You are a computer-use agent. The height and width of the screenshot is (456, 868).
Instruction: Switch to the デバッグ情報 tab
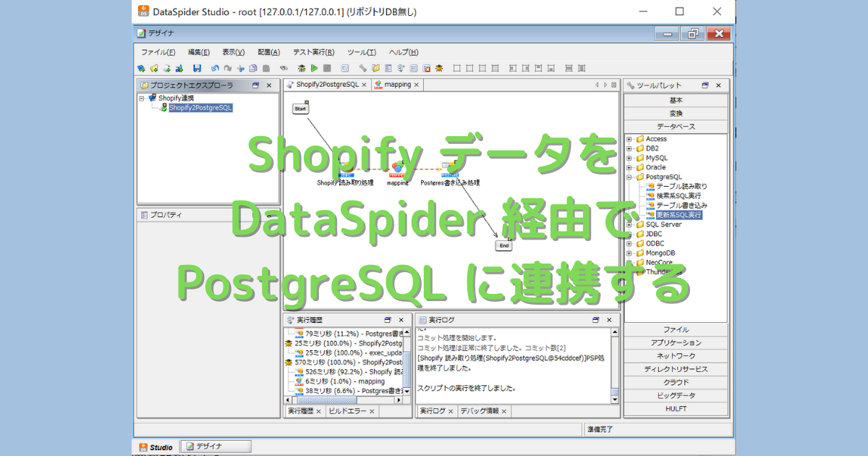click(x=485, y=411)
